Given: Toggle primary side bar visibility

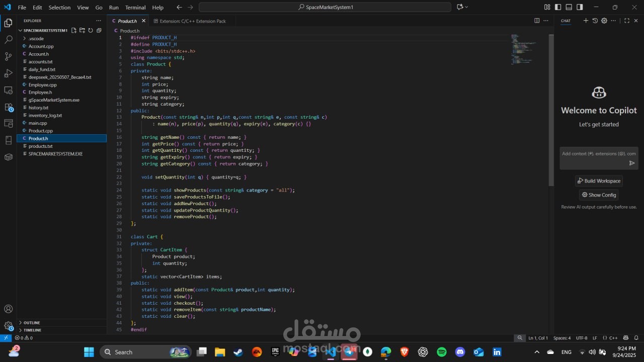Looking at the screenshot, I should pyautogui.click(x=558, y=7).
